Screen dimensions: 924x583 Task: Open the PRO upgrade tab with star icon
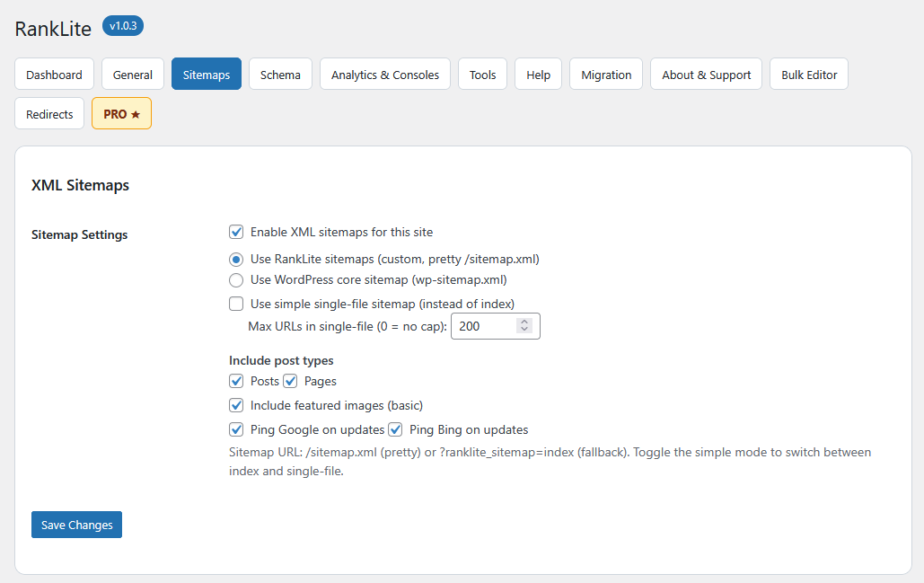point(120,113)
